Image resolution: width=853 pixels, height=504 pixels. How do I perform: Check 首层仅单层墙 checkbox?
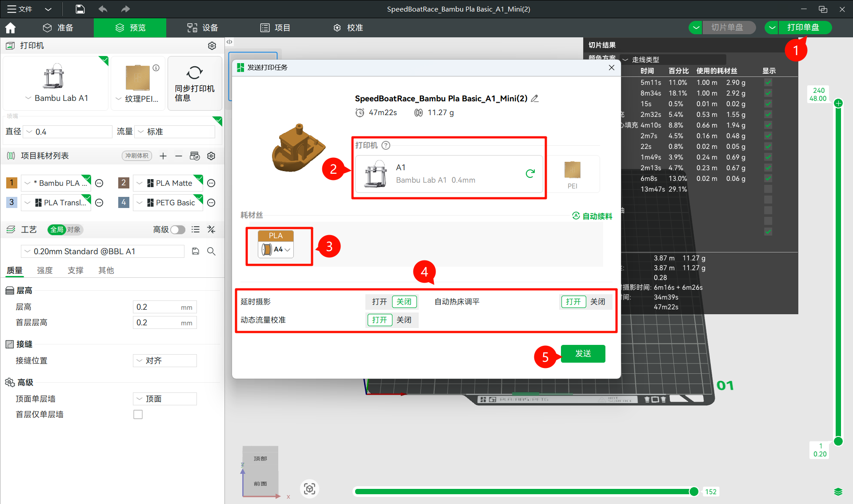click(x=138, y=415)
